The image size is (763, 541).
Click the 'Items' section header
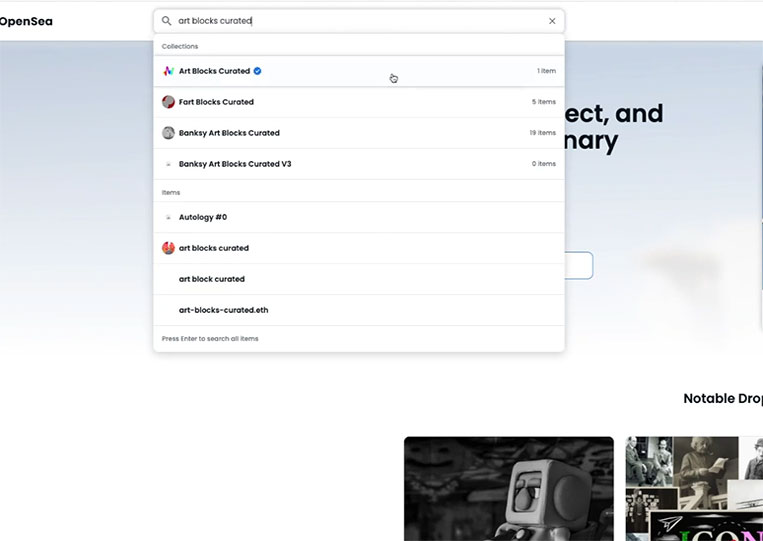[x=171, y=193]
